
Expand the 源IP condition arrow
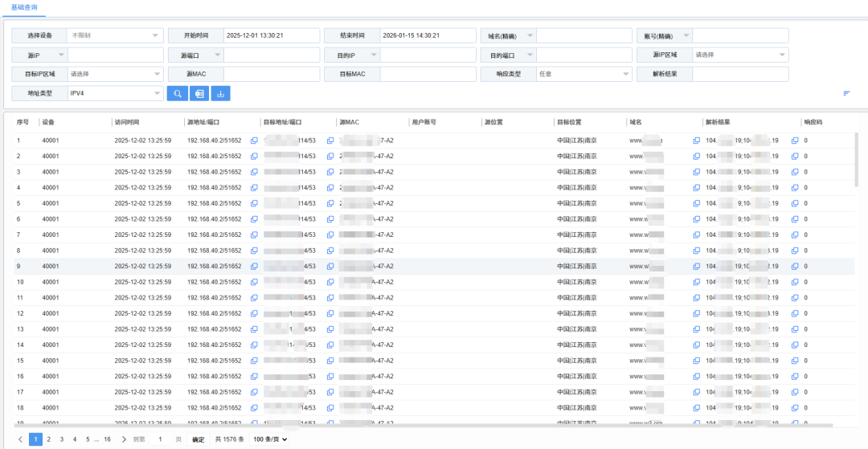click(61, 55)
